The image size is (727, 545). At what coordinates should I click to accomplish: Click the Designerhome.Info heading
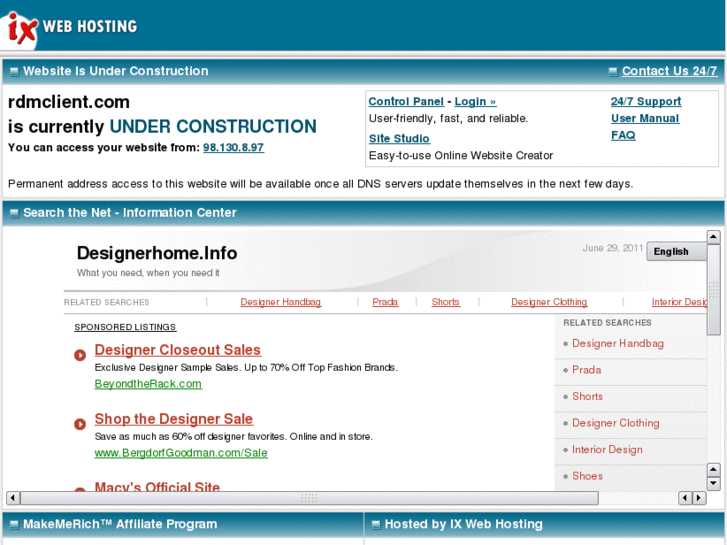157,253
